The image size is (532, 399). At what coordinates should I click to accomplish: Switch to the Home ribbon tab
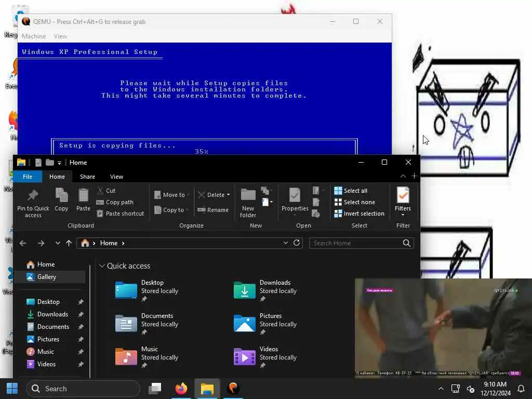coord(57,177)
